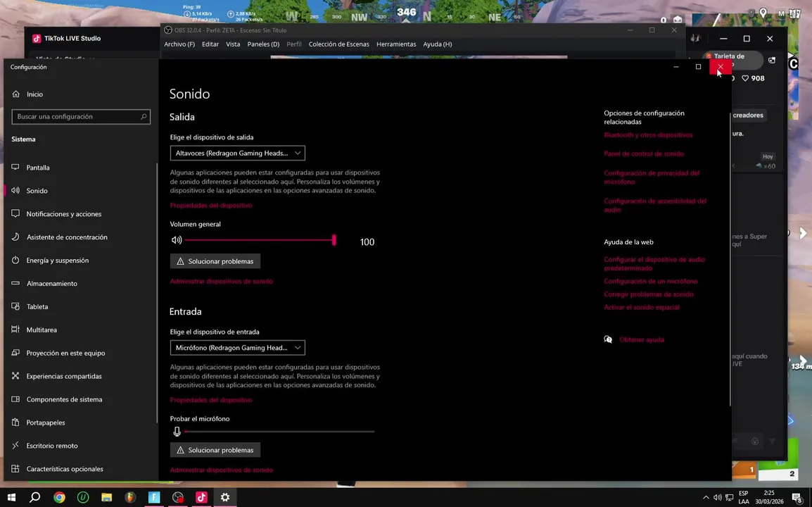Click the Obtener ayuda link
The image size is (812, 507).
641,339
